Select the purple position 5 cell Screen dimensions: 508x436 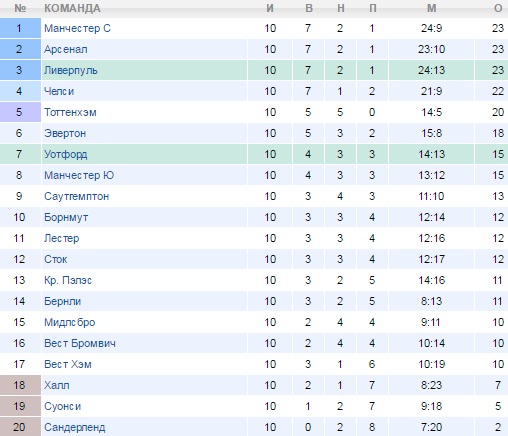[20, 112]
